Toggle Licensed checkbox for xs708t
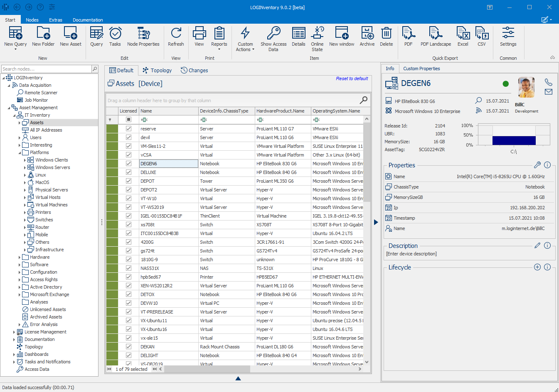 click(128, 225)
